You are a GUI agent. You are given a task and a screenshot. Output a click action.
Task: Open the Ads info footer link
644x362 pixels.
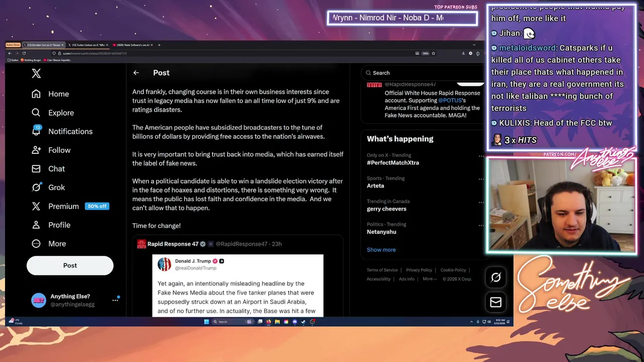tap(407, 279)
